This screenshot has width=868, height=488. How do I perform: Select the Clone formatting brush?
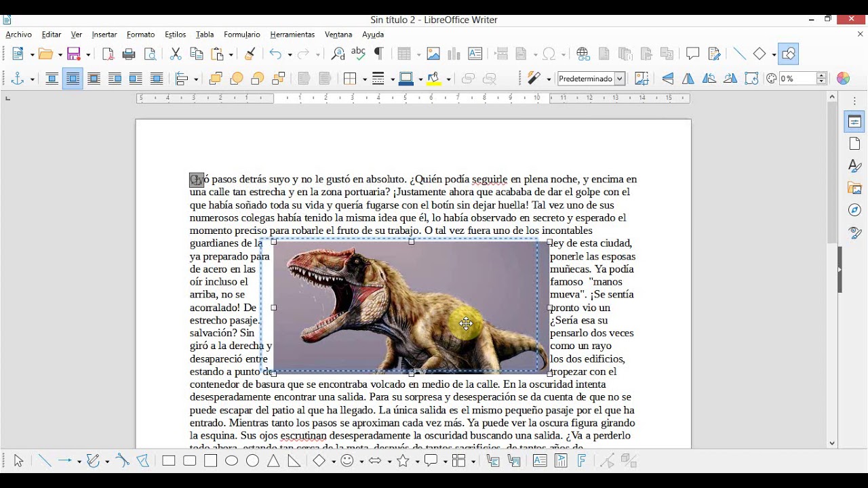pos(250,54)
